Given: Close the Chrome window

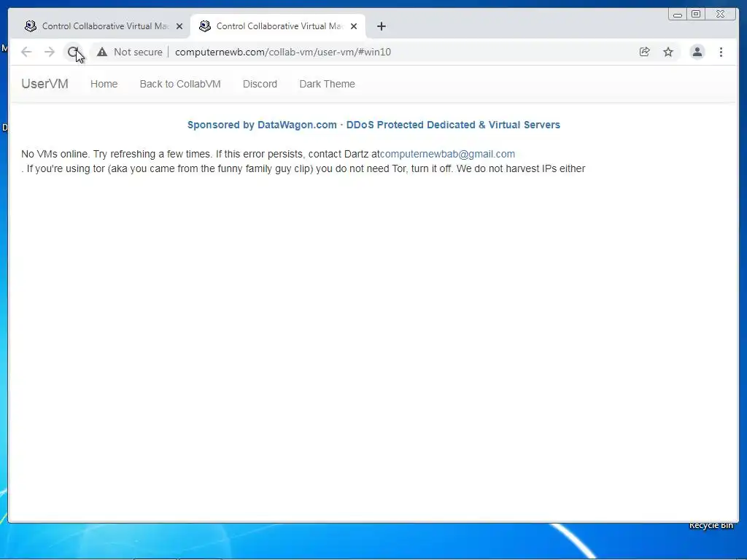Looking at the screenshot, I should tap(720, 15).
